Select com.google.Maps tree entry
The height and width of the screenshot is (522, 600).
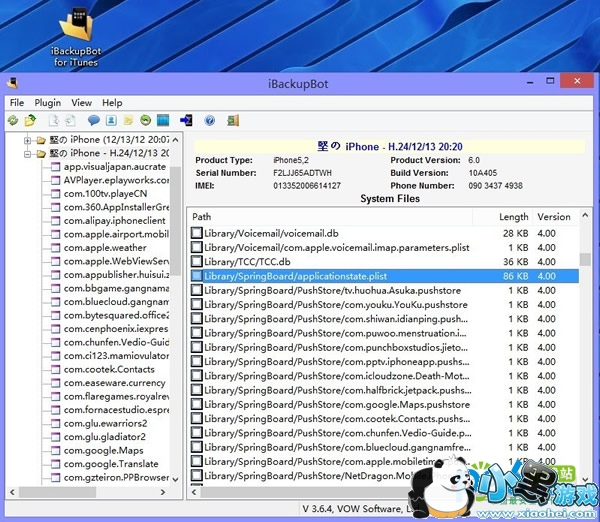[x=103, y=451]
